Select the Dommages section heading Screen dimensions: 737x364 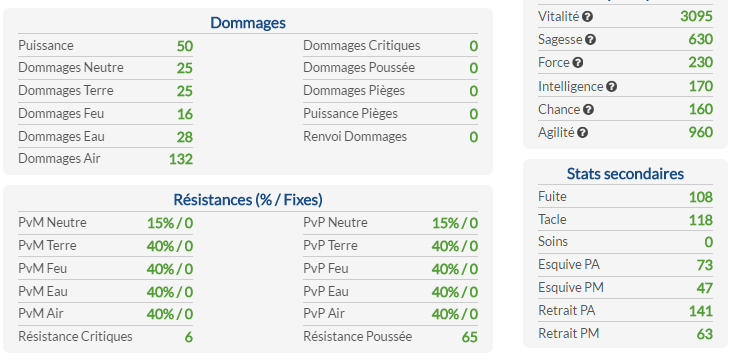point(248,23)
